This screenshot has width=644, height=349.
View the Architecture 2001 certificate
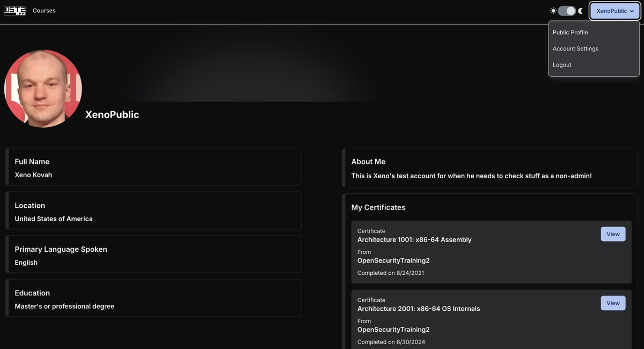tap(613, 303)
